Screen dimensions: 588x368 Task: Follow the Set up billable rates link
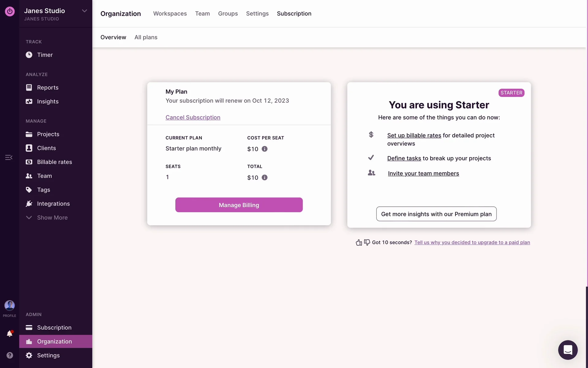tap(414, 136)
